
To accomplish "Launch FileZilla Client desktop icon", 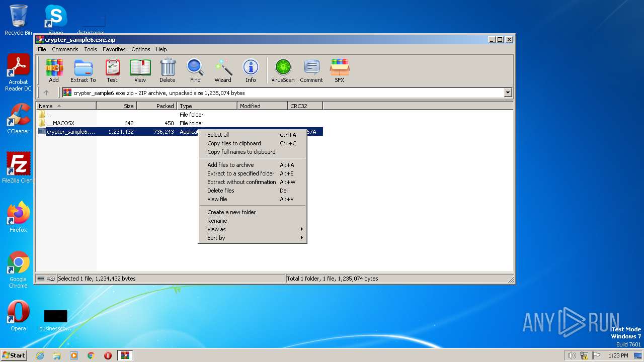I will pyautogui.click(x=18, y=168).
